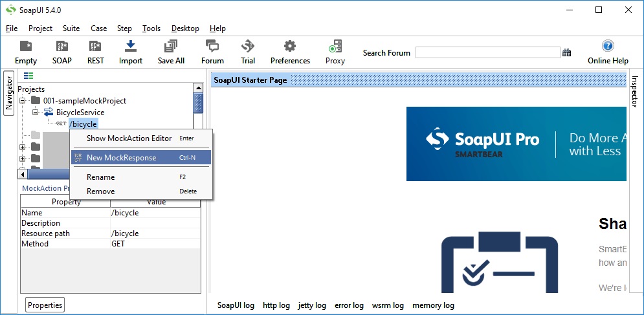Viewport: 644px width, 315px height.
Task: Start the SoapUI Pro Trial
Action: 248,52
